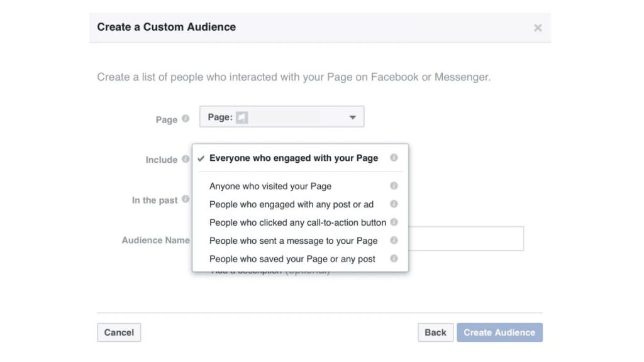Viewport: 644px width, 362px height.
Task: Choose Anyone who visited your Page
Action: [x=270, y=186]
